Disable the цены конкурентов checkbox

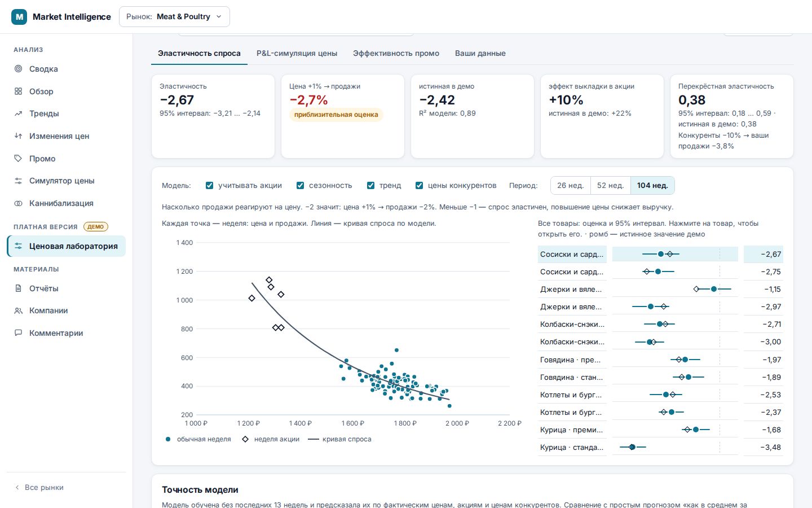point(419,185)
